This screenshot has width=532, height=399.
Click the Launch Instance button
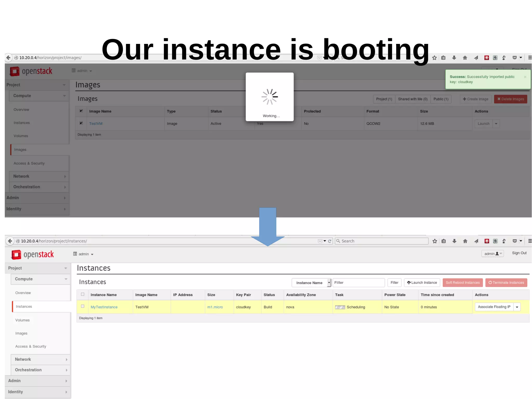[x=422, y=283]
